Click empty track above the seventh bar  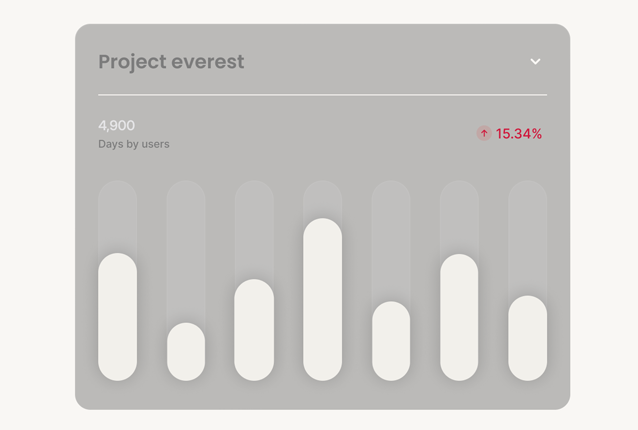tap(527, 237)
